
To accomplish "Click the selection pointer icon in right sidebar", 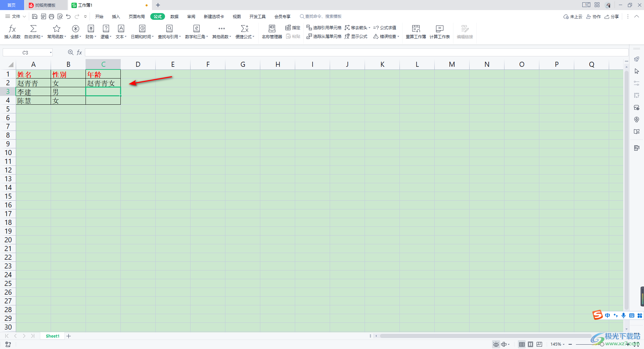I will pos(637,71).
